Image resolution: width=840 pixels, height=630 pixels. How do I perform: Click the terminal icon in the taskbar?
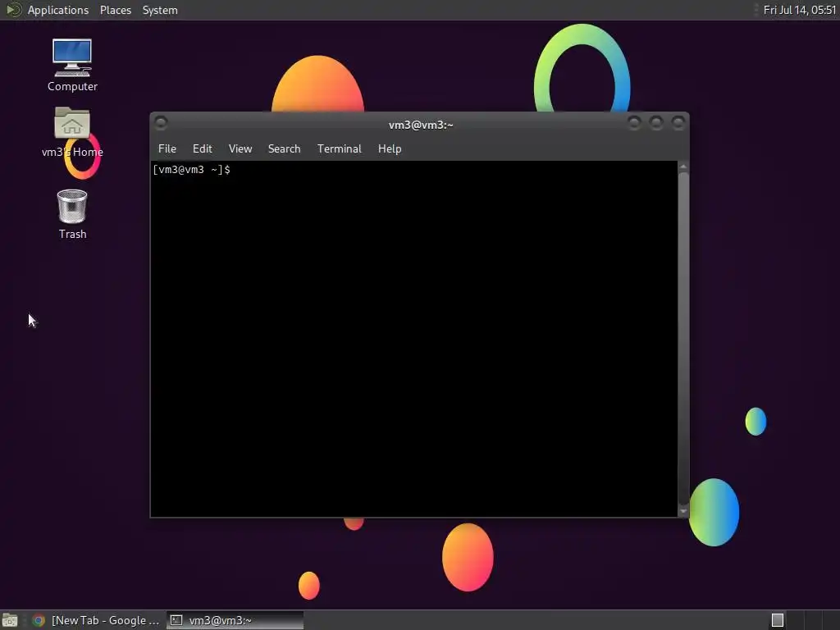point(176,620)
